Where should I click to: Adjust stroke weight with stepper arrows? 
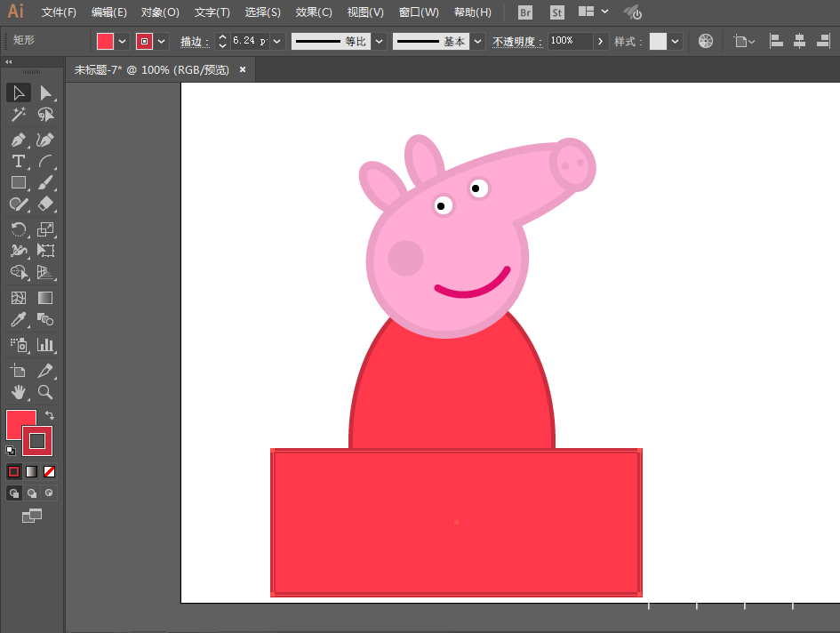[223, 41]
